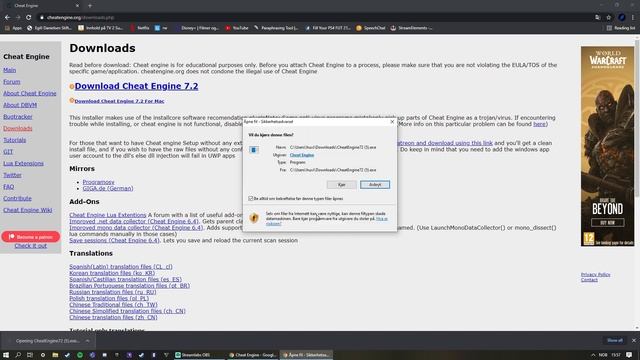This screenshot has width=640, height=360.
Task: Open the File Explorer taskbar icon
Action: (x=55, y=355)
